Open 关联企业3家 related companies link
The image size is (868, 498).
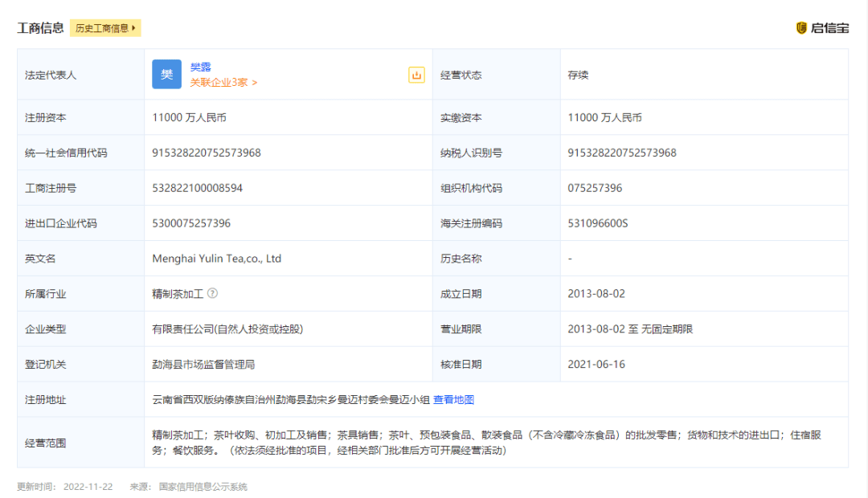tap(223, 83)
